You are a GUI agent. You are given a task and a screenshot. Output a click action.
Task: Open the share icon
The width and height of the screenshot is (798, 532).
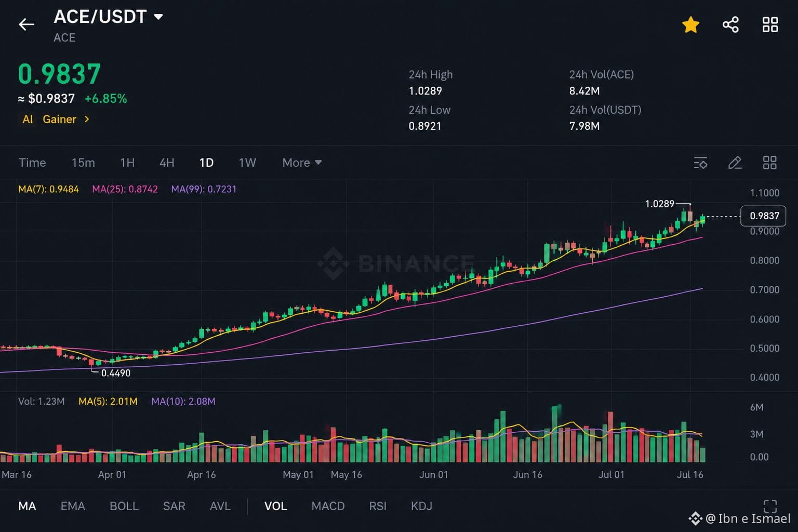tap(730, 24)
